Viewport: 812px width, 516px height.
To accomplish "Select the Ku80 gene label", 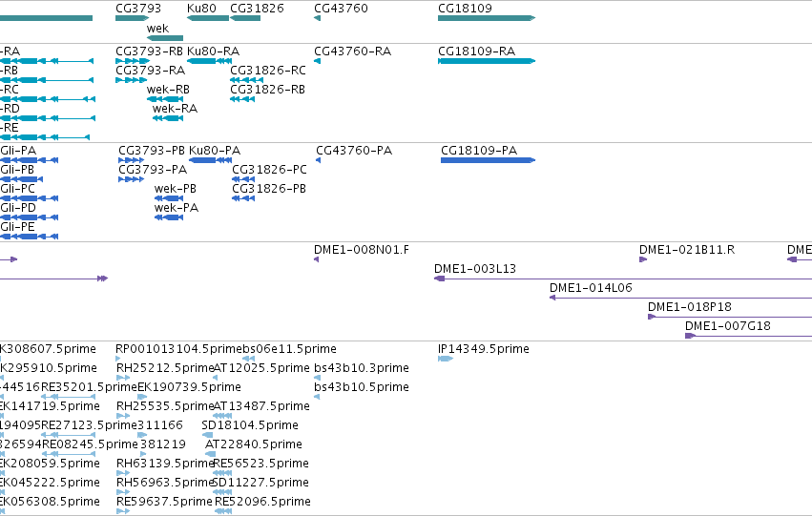I will point(201,9).
